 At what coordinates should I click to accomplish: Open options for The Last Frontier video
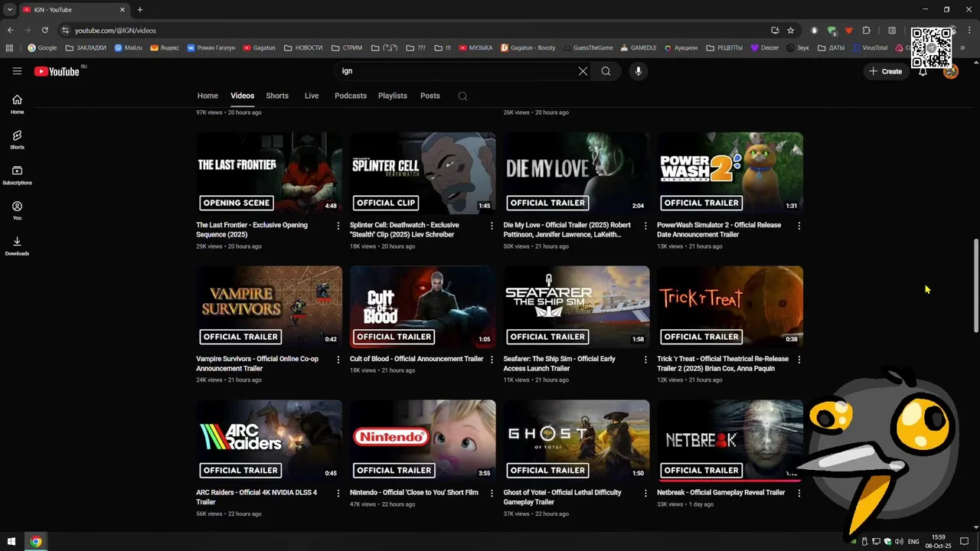coord(338,226)
